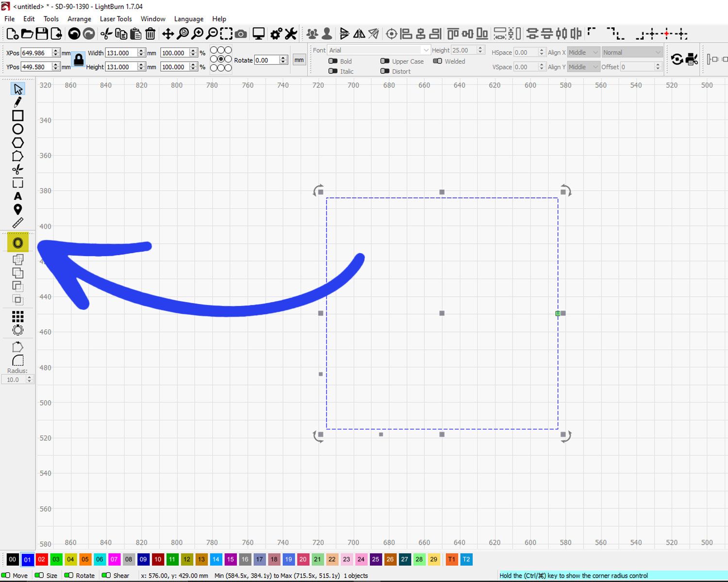Toggle Shear mode in the status bar
Image resolution: width=728 pixels, height=582 pixels.
pos(107,576)
